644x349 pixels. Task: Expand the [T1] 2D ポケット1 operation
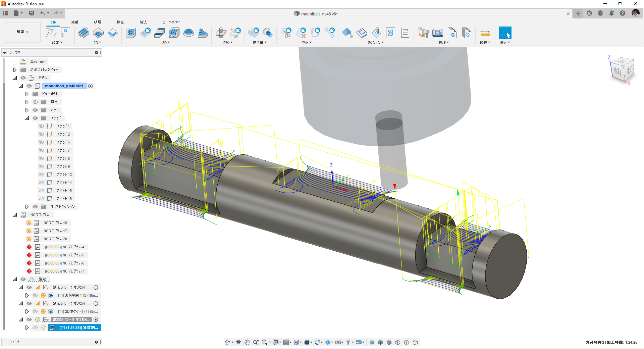pos(27,311)
